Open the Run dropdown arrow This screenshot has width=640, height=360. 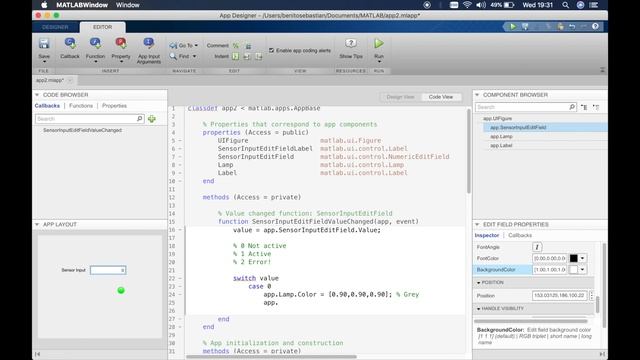379,62
